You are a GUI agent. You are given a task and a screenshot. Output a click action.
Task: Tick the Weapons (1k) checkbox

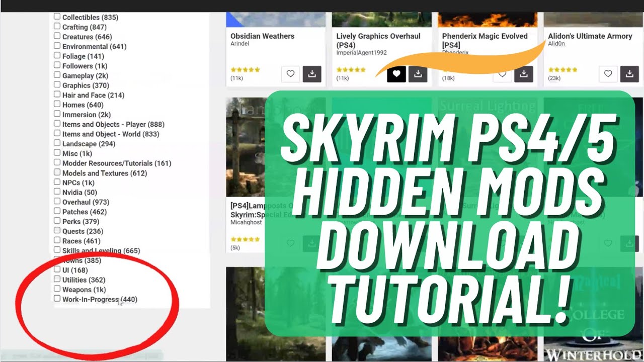point(57,289)
